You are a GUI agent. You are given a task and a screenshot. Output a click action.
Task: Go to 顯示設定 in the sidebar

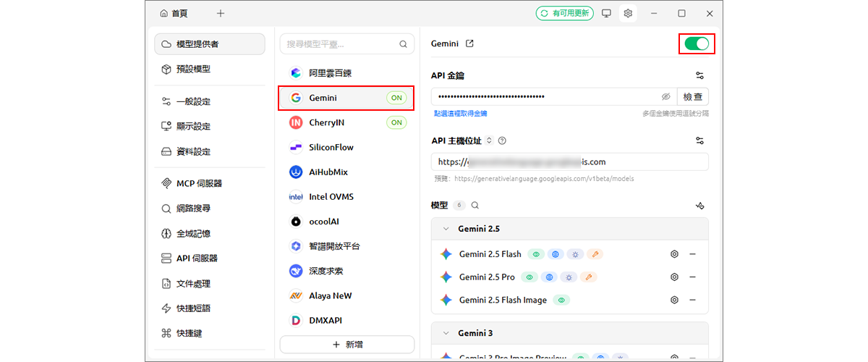tap(210, 126)
